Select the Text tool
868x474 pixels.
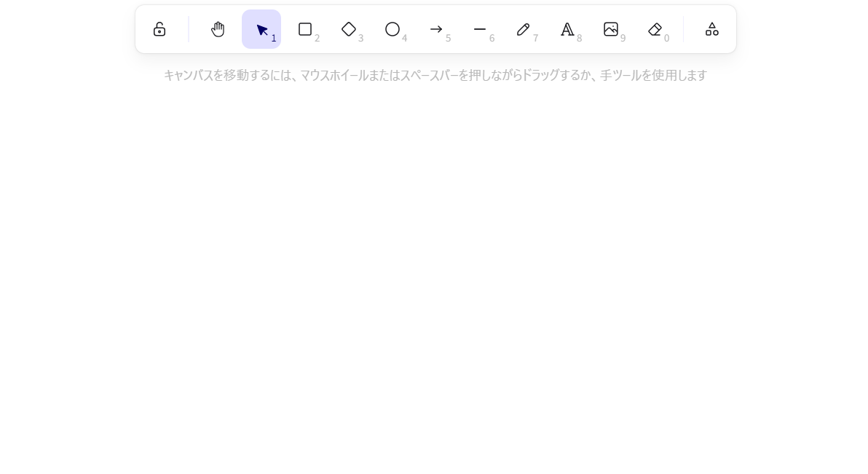pyautogui.click(x=567, y=29)
